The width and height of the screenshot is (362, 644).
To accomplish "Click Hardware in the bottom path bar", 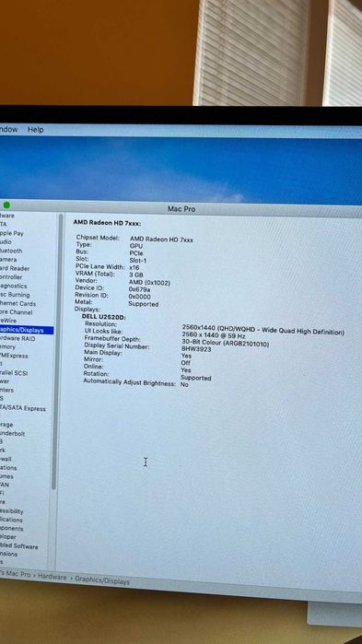I will click(x=52, y=577).
